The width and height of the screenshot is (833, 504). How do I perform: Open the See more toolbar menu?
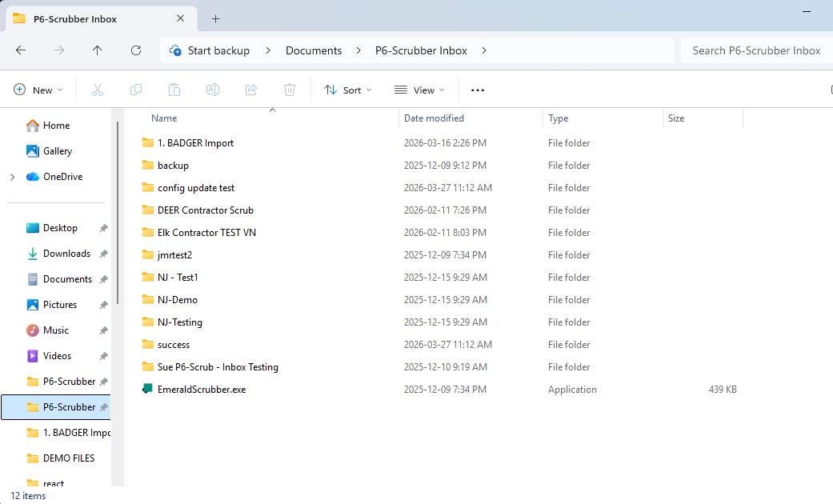coord(478,90)
